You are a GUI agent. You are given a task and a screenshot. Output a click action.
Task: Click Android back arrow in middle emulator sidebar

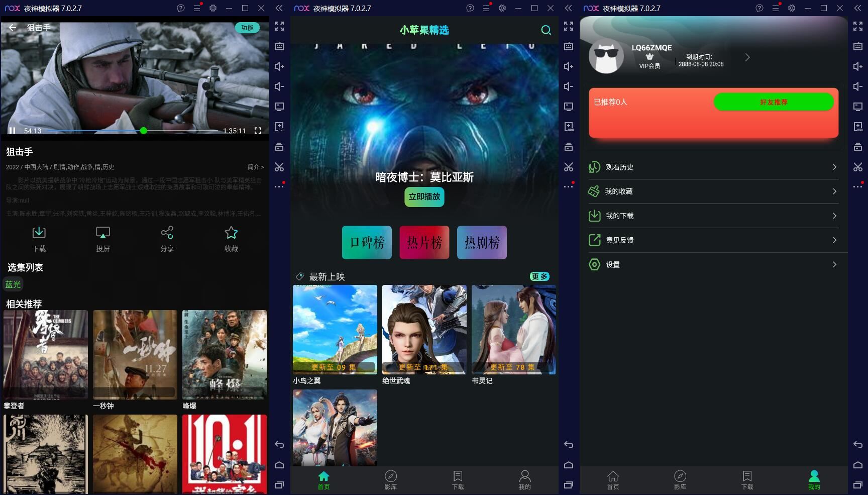pos(569,445)
